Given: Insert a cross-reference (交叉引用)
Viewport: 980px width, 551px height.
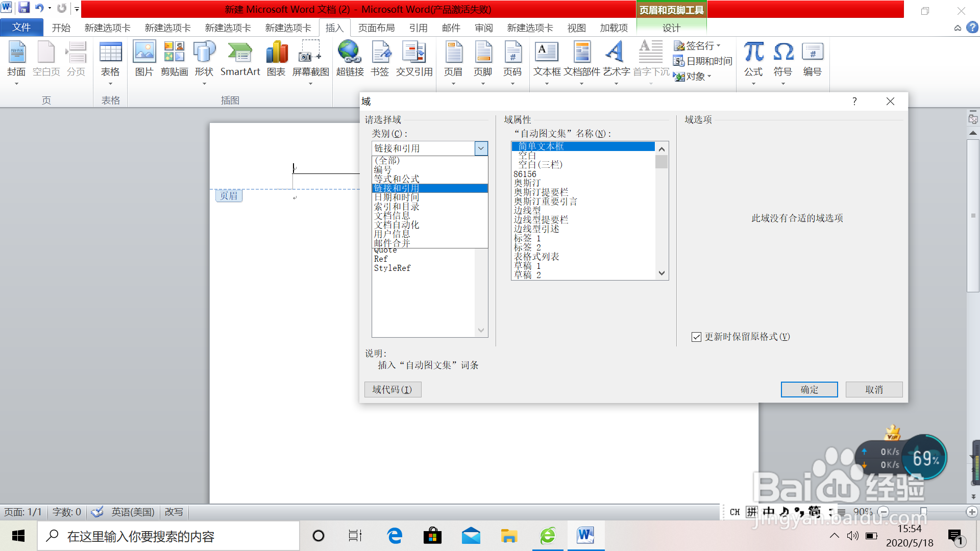Looking at the screenshot, I should click(414, 59).
